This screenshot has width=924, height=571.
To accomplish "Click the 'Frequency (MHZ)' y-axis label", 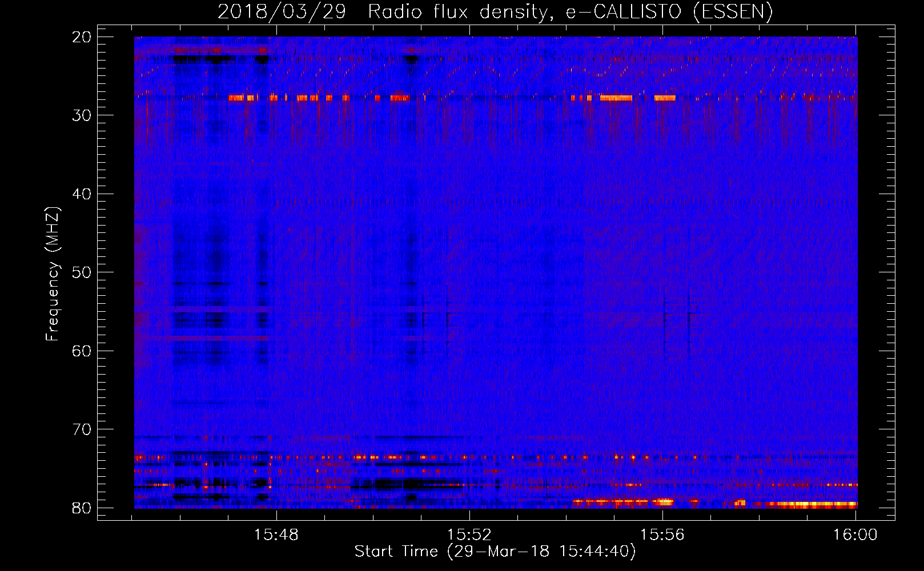I will pyautogui.click(x=53, y=274).
